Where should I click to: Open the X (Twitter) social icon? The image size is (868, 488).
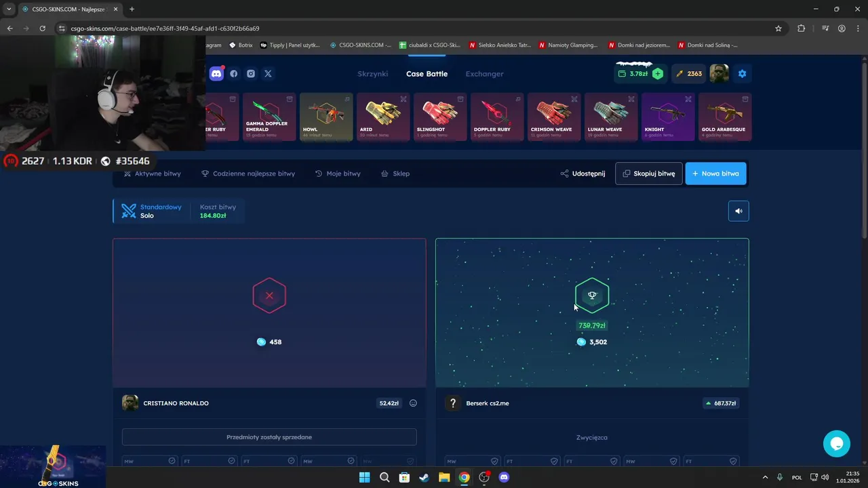[x=268, y=74]
